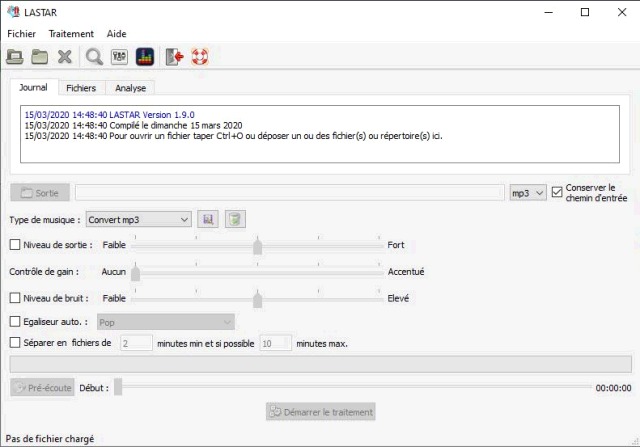Click the open file toolbar icon
Image resolution: width=640 pixels, height=447 pixels.
(x=15, y=56)
